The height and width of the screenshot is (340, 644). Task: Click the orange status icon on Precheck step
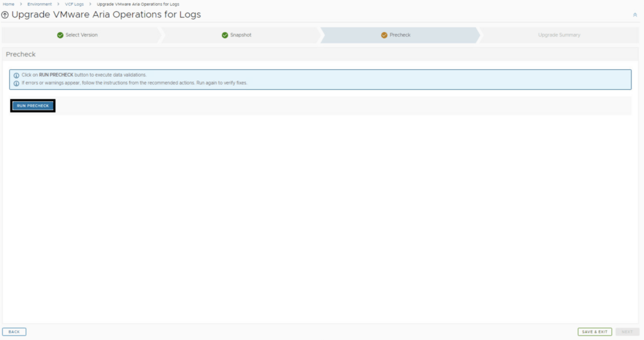pyautogui.click(x=384, y=35)
